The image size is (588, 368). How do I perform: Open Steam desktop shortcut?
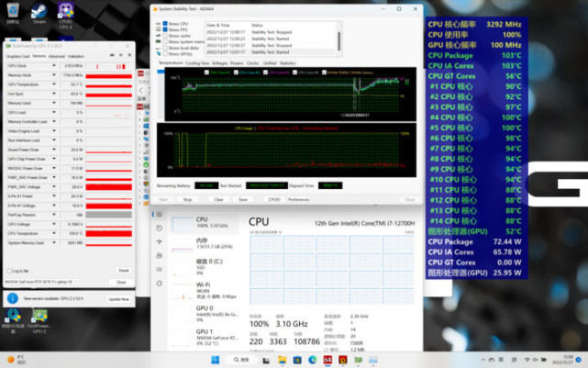click(x=39, y=13)
